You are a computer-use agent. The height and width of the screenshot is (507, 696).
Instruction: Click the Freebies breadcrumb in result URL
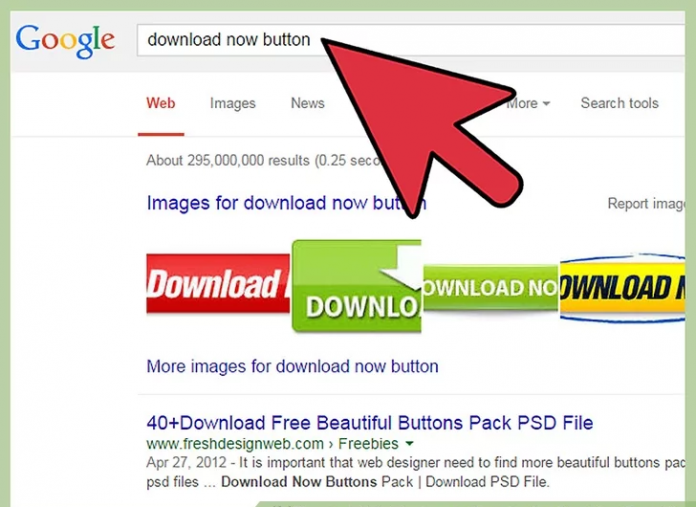coord(369,443)
